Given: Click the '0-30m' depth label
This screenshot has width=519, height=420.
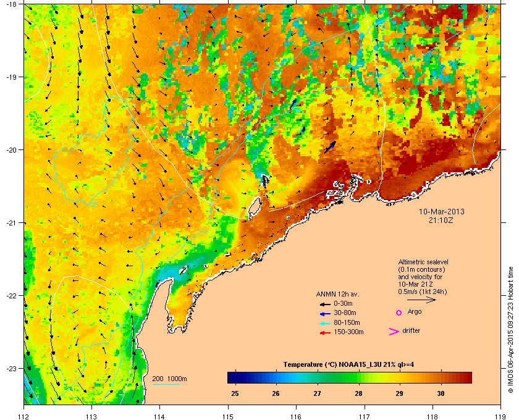Looking at the screenshot, I should coord(344,303).
